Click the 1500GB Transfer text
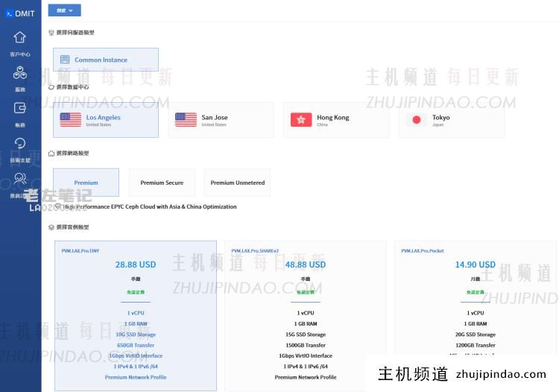This screenshot has width=559, height=392. (306, 345)
